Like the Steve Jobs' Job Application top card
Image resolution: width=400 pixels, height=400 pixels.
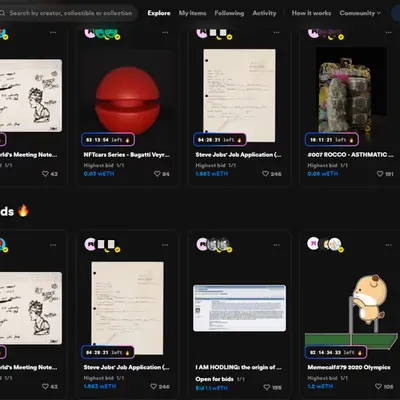click(x=265, y=174)
